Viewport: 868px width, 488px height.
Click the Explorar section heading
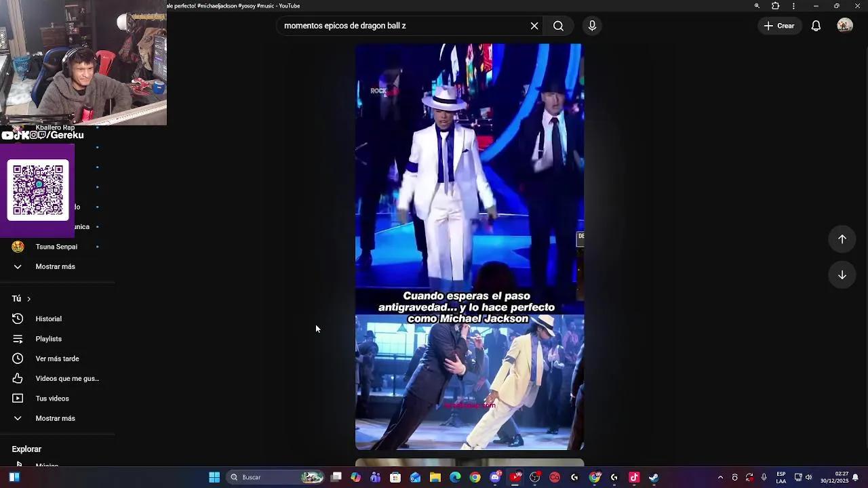(x=26, y=449)
